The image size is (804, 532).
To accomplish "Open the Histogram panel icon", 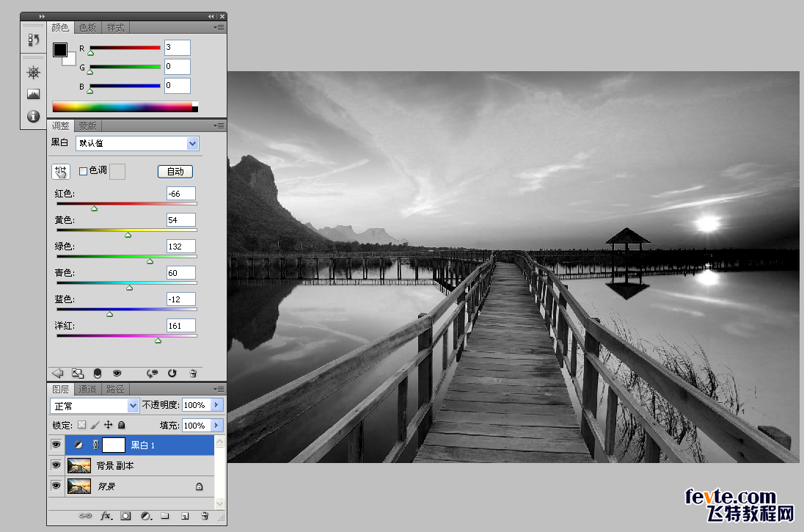I will pyautogui.click(x=33, y=95).
